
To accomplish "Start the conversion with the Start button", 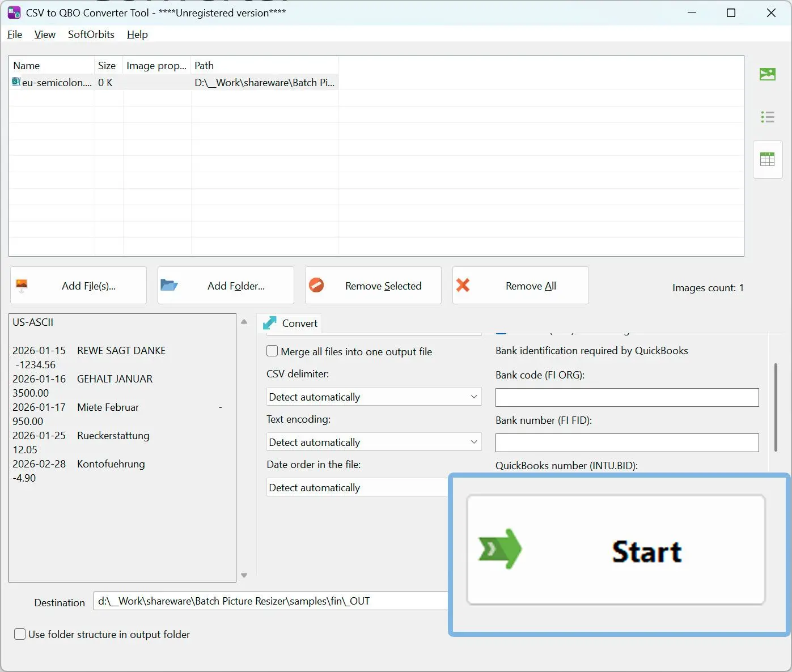I will [616, 550].
